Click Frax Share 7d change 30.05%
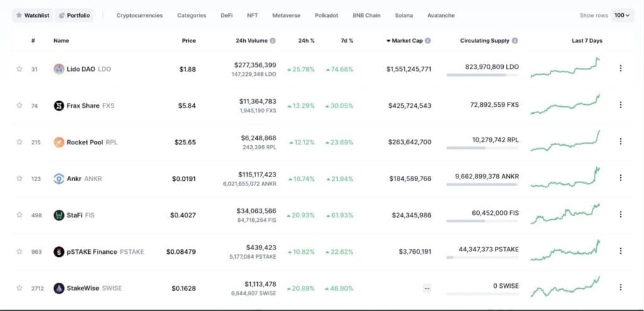 click(x=339, y=106)
